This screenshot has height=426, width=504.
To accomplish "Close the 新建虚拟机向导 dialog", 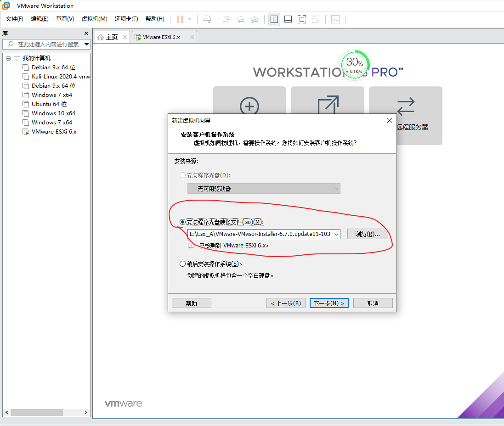I will point(390,120).
